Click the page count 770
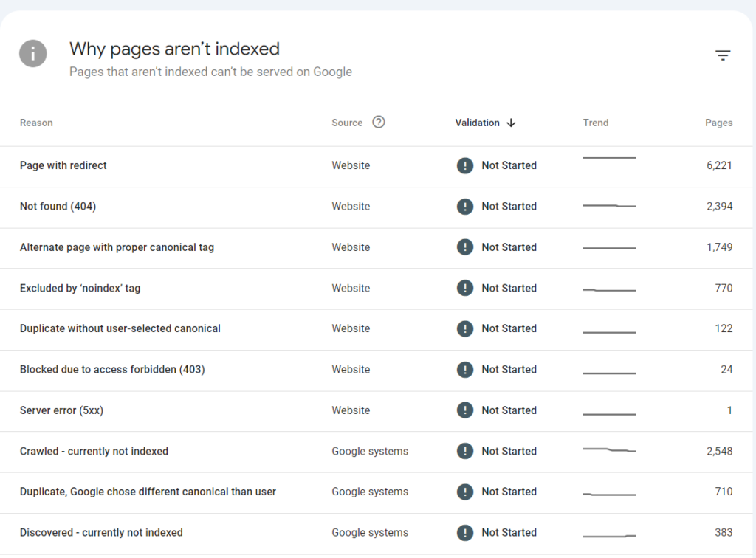 tap(724, 288)
